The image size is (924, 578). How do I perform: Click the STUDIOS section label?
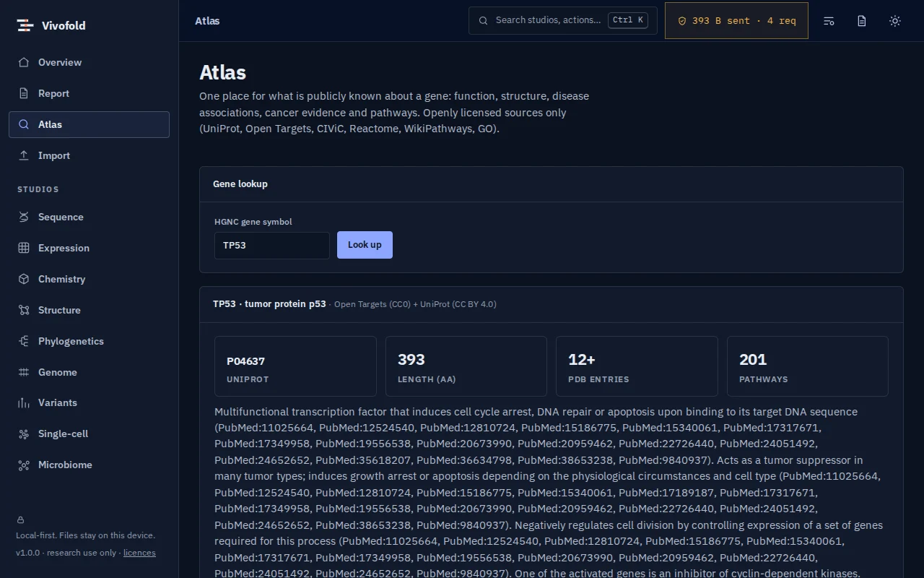click(38, 189)
